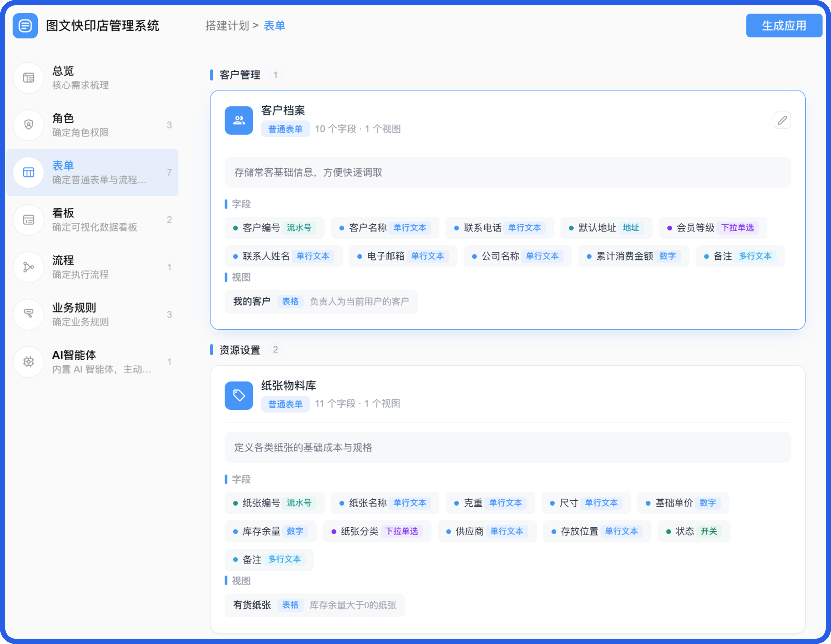The height and width of the screenshot is (644, 831).
Task: Select the 备注 chip in 客户档案
Action: click(x=740, y=256)
